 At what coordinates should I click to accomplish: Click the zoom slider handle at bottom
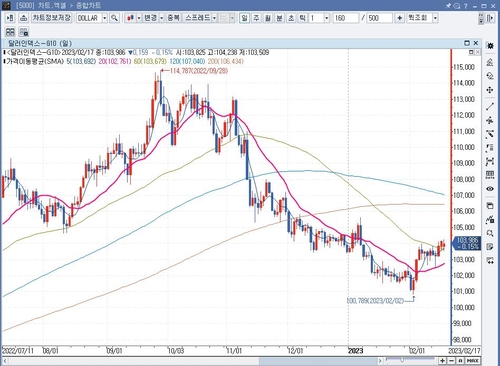click(x=402, y=360)
